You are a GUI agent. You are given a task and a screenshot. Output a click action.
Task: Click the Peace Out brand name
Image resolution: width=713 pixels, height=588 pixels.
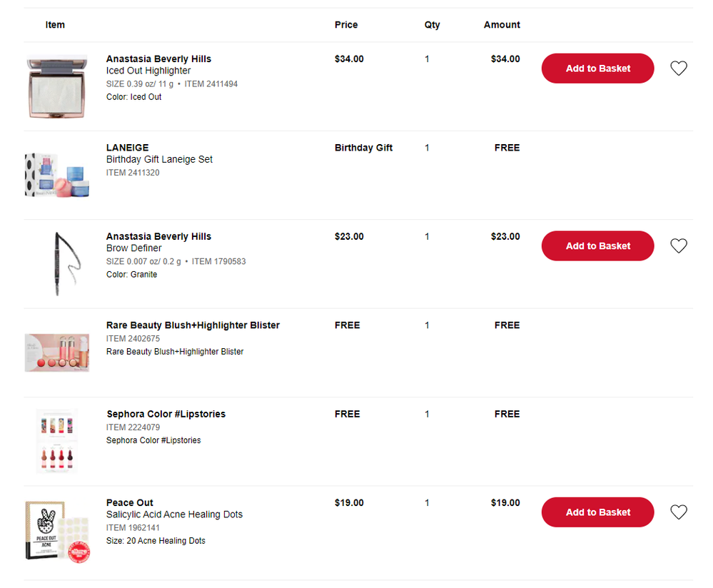(129, 502)
